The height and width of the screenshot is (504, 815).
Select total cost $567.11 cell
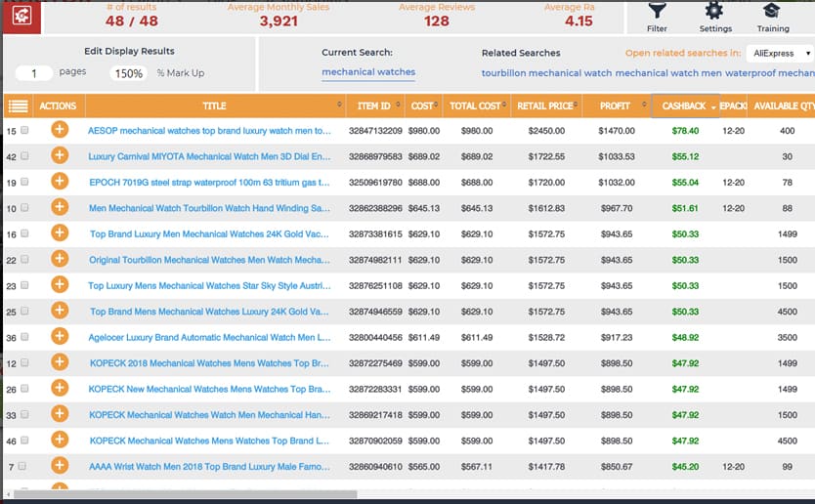(x=477, y=467)
